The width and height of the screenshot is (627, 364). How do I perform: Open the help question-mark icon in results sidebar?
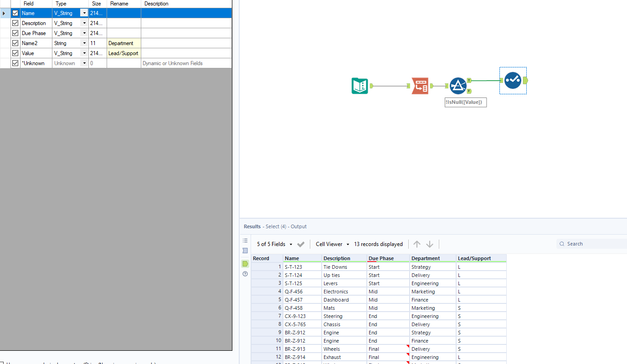tap(245, 274)
